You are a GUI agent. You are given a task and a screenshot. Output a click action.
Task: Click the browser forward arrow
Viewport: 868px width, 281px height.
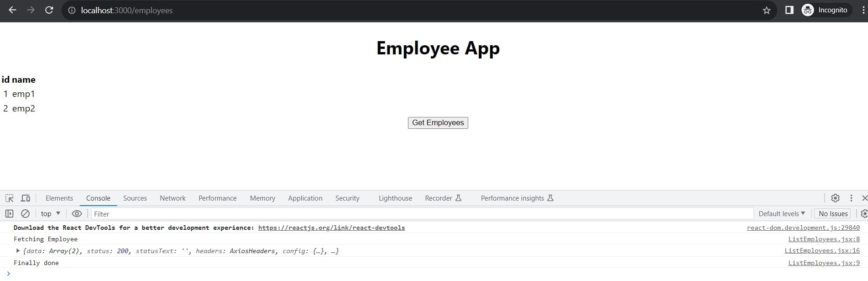31,10
